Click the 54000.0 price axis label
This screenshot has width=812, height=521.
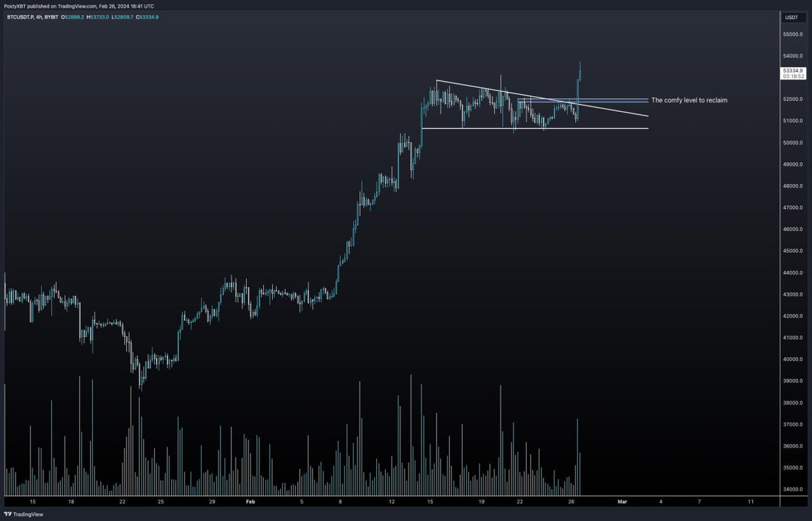click(793, 56)
